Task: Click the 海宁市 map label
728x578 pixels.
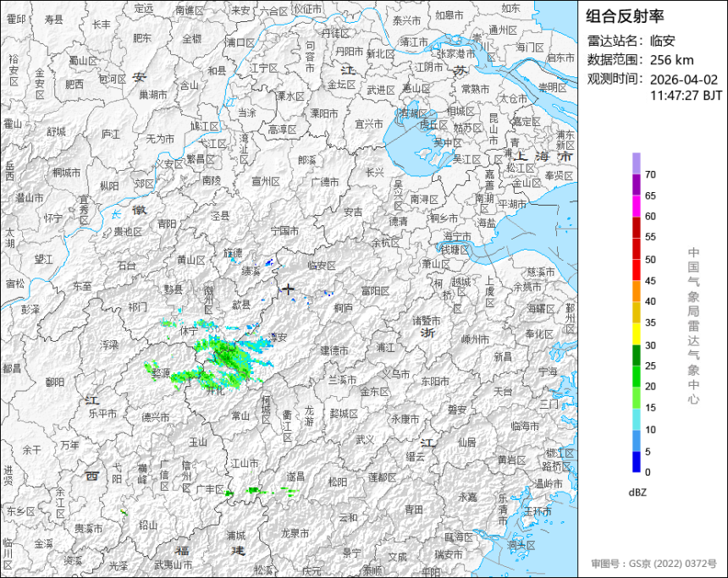Action: point(457,237)
